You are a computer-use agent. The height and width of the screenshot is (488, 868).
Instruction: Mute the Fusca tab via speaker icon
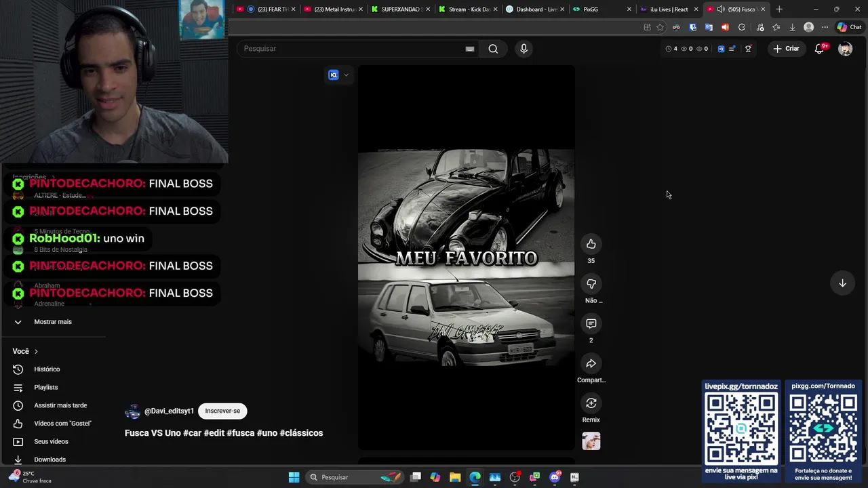coord(721,9)
